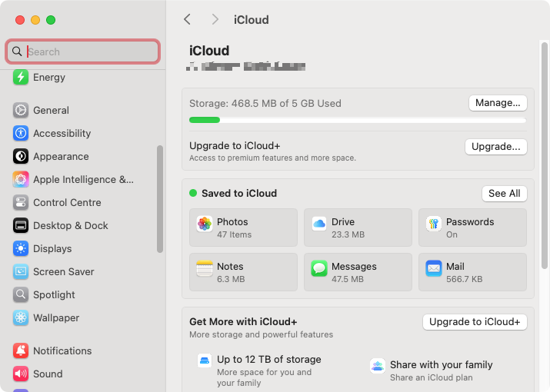Screen dimensions: 550x392
Task: Open the Manage... storage button
Action: coord(498,103)
